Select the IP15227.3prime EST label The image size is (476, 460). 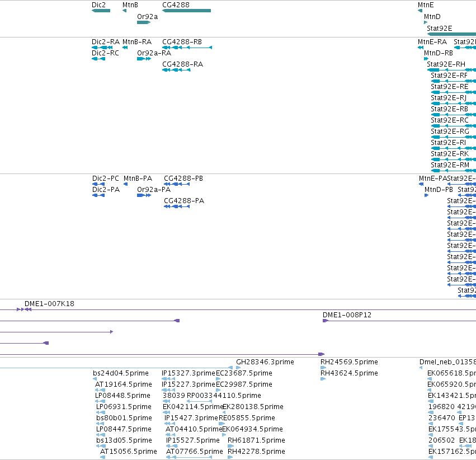pos(188,384)
